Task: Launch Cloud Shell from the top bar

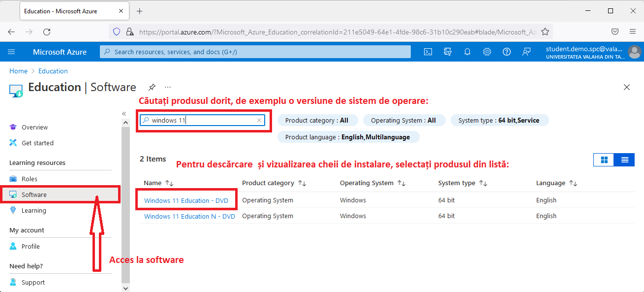Action: click(428, 52)
